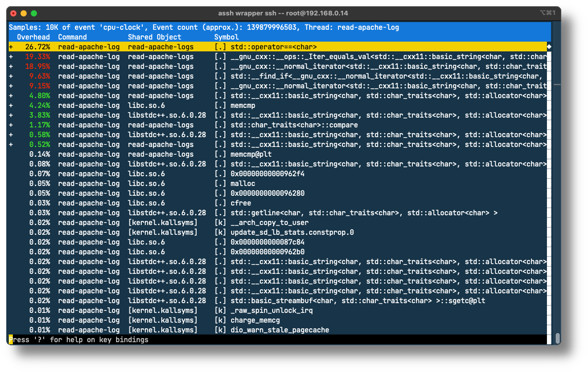Image resolution: width=588 pixels, height=372 pixels.
Task: Select the 0x0000000000096280 address row
Action: (278, 193)
